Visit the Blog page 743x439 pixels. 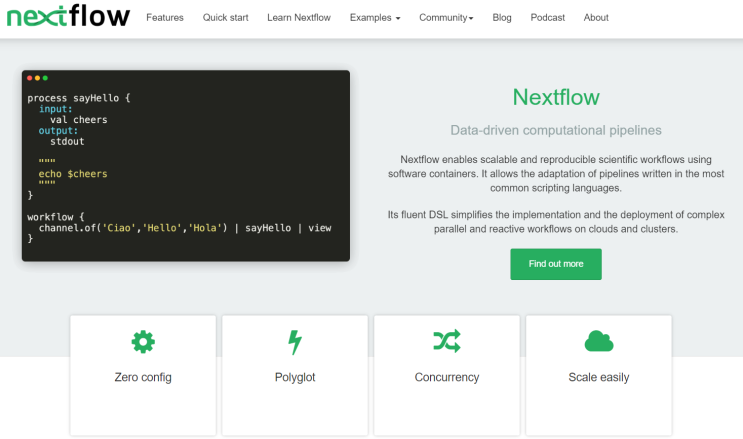pyautogui.click(x=502, y=18)
